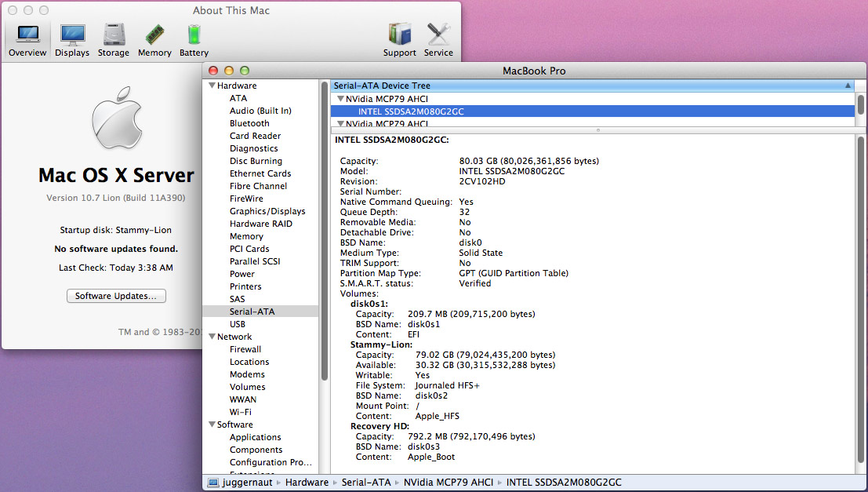Viewport: 868px width, 492px height.
Task: Open the Battery pane in About This Mac
Action: (x=194, y=41)
